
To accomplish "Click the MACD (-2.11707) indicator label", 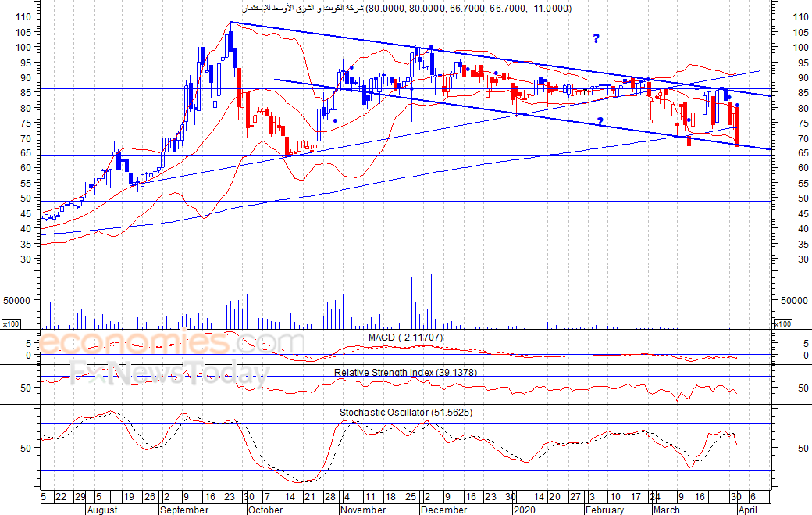I will click(405, 338).
